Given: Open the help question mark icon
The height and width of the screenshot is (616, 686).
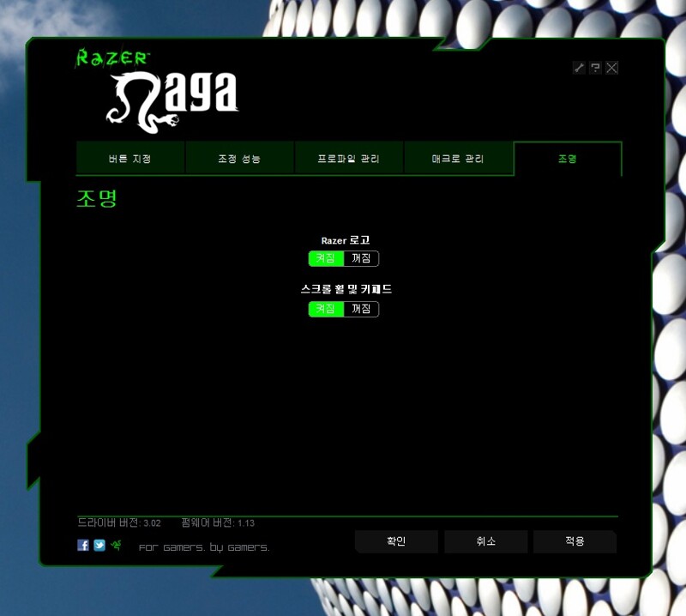Looking at the screenshot, I should [x=595, y=68].
